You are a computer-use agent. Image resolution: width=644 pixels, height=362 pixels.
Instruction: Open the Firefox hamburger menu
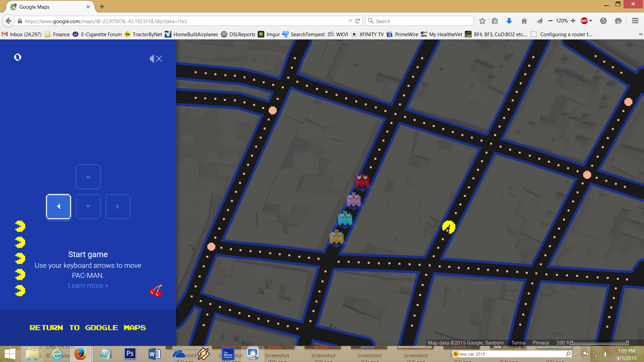click(635, 21)
